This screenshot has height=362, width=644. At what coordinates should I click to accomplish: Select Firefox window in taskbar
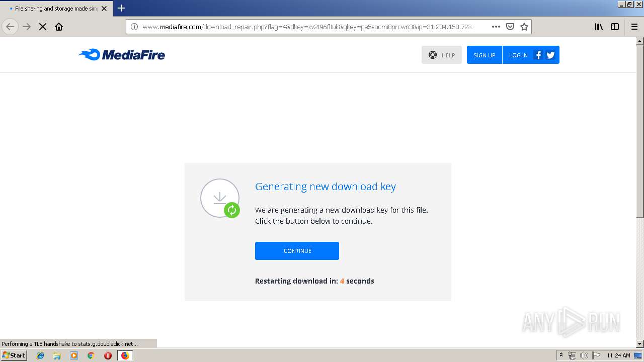125,355
